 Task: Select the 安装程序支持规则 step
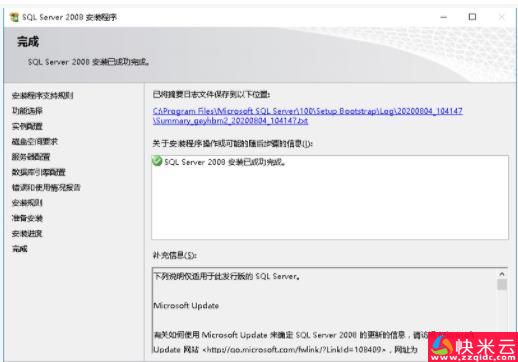tap(43, 96)
